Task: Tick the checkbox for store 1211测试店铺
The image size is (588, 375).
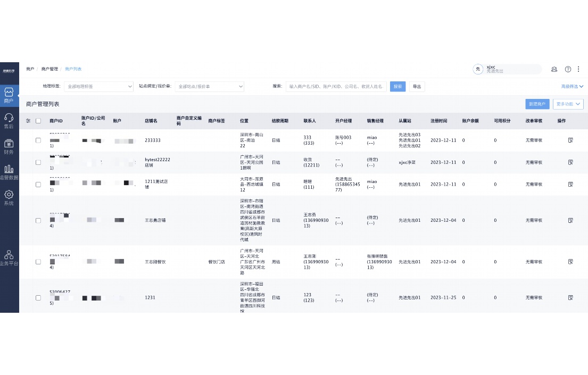Action: pyautogui.click(x=38, y=184)
